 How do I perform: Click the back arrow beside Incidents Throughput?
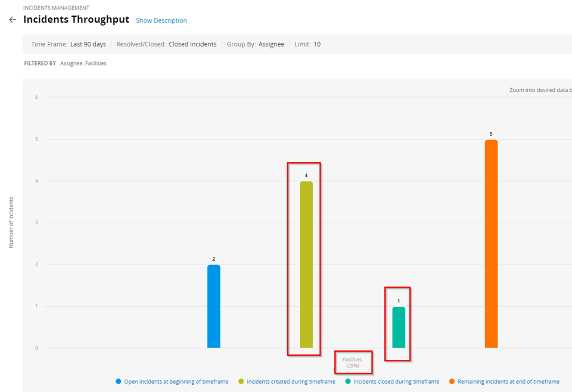coord(13,20)
